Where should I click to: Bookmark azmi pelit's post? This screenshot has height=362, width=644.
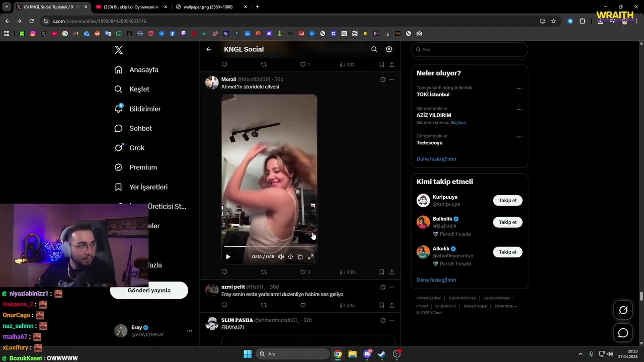[x=382, y=305]
